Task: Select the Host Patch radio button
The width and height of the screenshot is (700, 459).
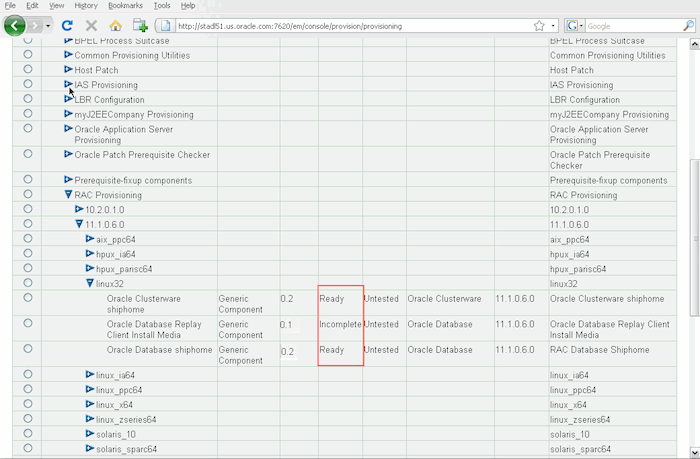Action: coord(28,69)
